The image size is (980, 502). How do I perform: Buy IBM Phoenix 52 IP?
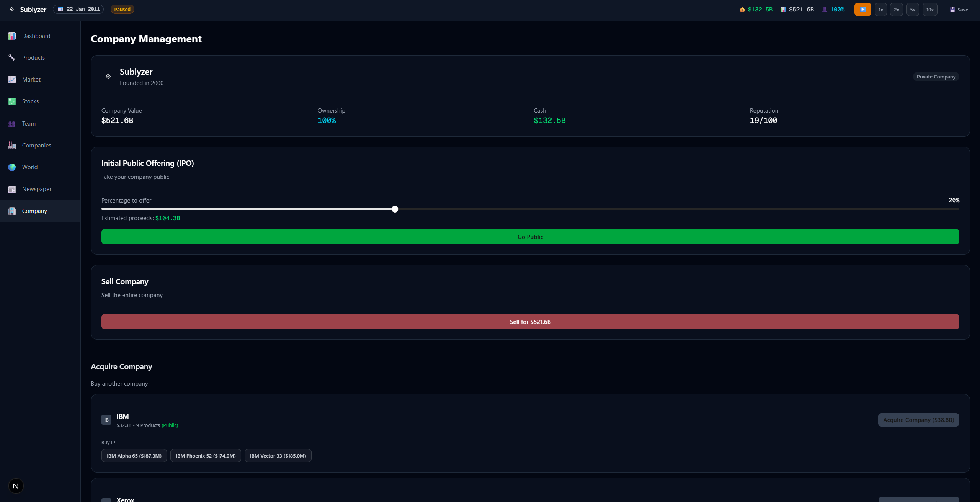tap(206, 456)
